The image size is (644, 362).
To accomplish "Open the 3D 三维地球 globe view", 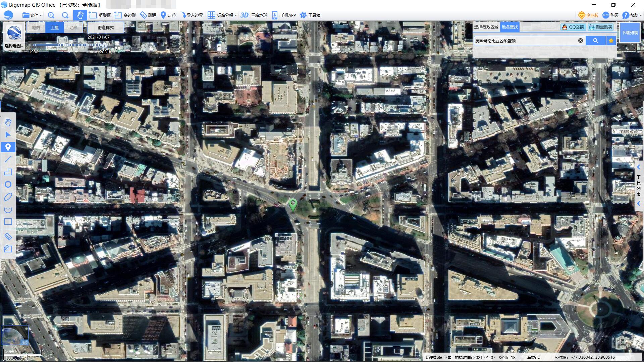I will [254, 15].
